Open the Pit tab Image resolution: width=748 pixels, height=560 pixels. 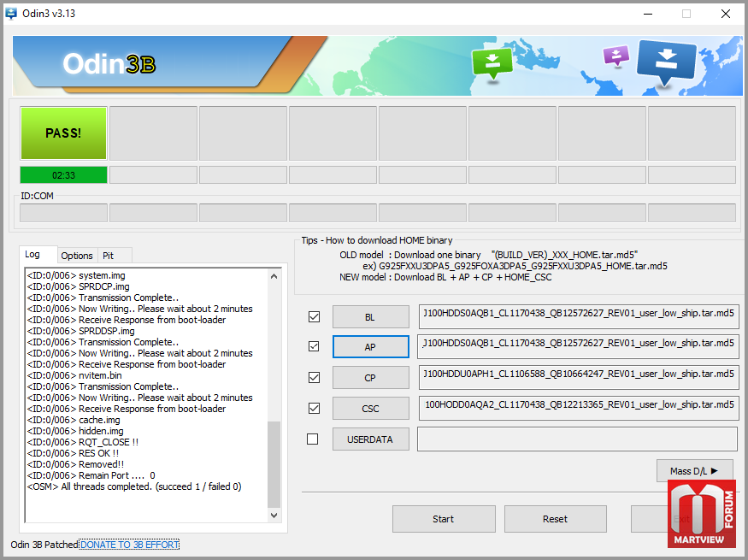coord(109,256)
